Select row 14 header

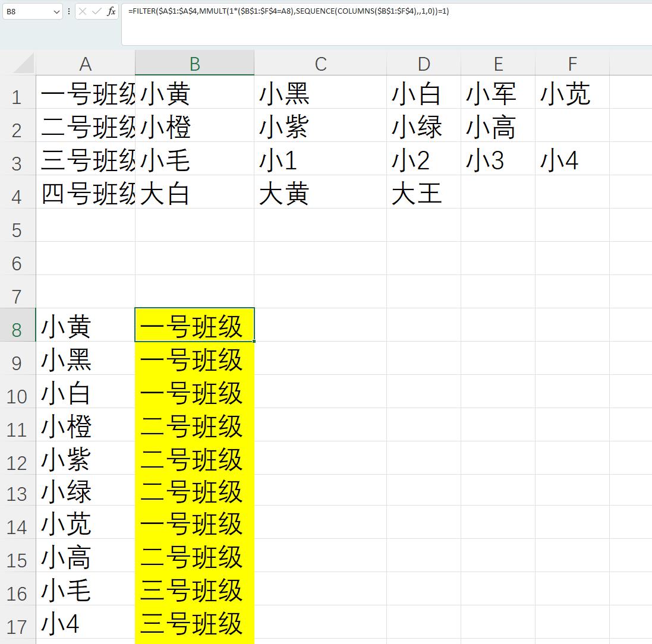[17, 522]
